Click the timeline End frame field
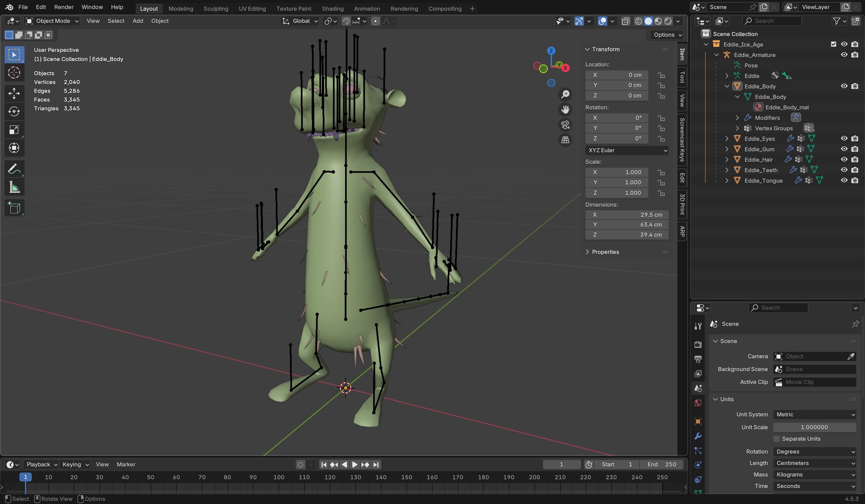 tap(662, 464)
